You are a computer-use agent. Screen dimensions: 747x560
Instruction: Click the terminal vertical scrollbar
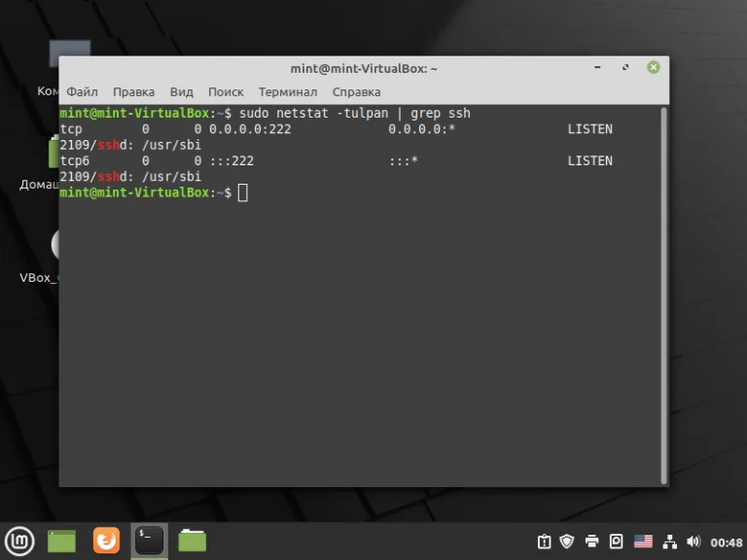(664, 296)
